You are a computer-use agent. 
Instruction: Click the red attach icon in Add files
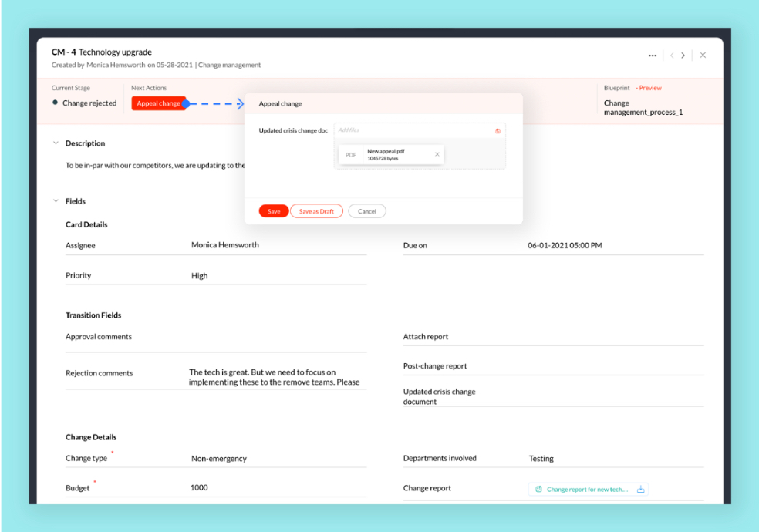[x=498, y=131]
